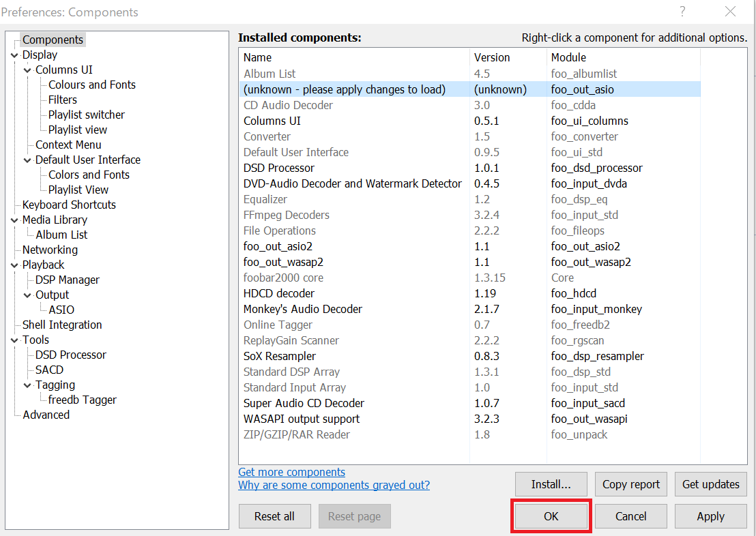Click the Reset page button
756x536 pixels.
click(354, 516)
